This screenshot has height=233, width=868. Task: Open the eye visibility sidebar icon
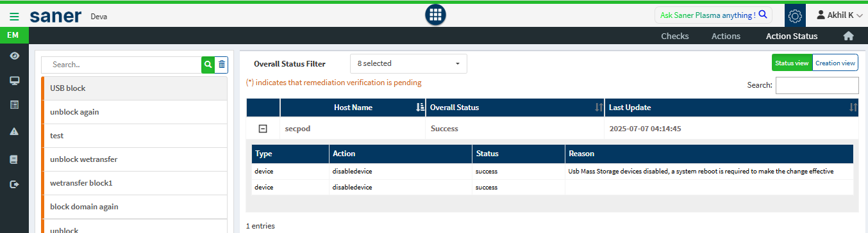coord(14,56)
